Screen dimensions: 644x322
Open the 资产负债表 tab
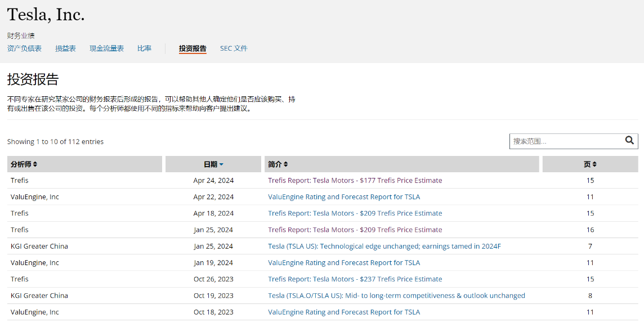click(24, 48)
